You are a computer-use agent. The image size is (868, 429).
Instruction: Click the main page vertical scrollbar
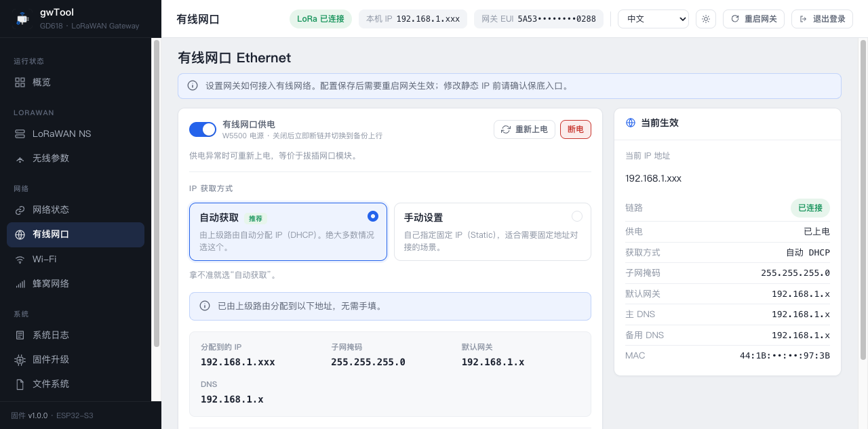pyautogui.click(x=863, y=199)
